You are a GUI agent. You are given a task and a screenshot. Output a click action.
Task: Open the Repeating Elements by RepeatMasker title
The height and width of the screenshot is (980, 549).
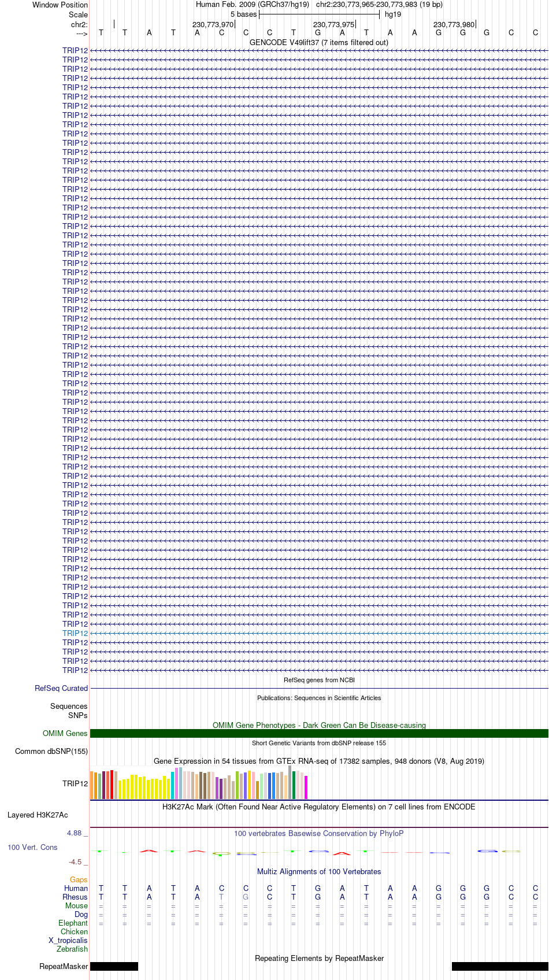click(x=319, y=958)
